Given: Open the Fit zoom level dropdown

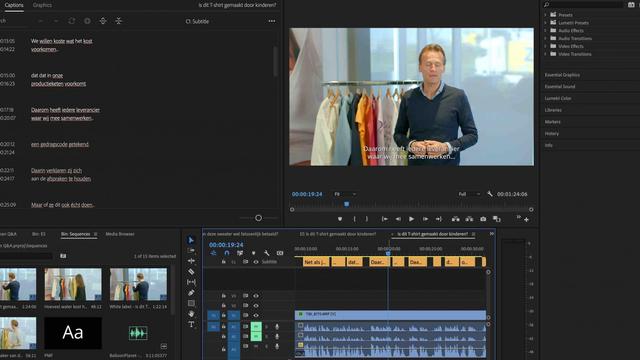Looking at the screenshot, I should pos(345,194).
